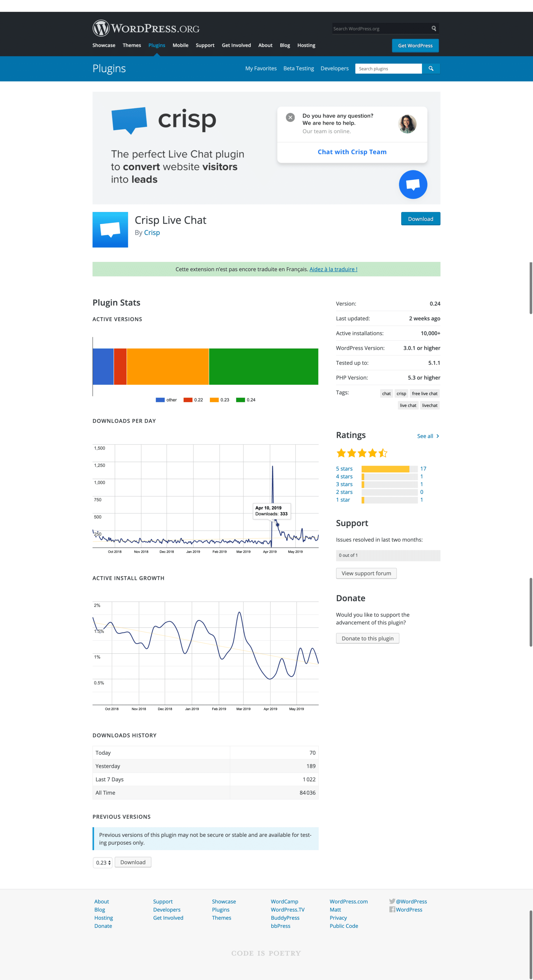Open footer WordPress.TV link
533x980 pixels.
tap(288, 910)
